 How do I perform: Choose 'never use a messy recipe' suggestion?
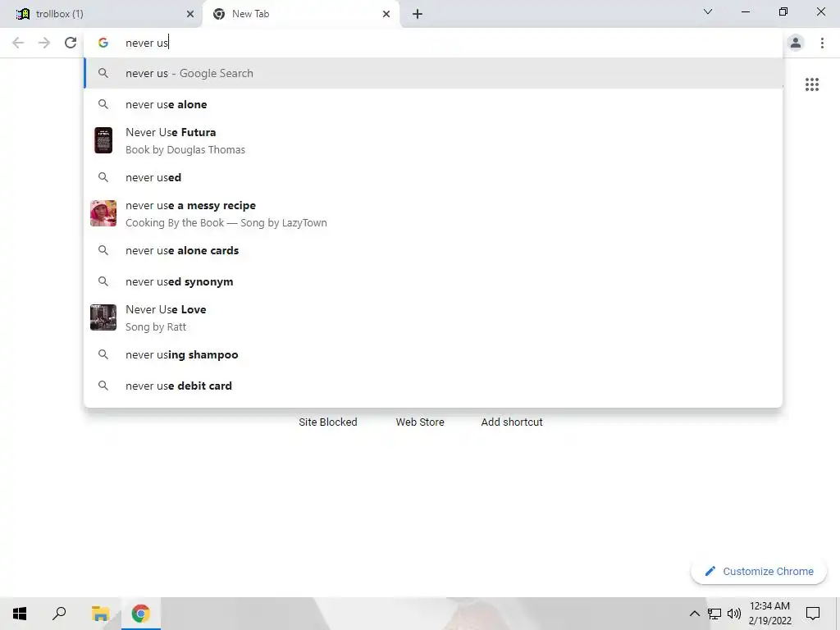pyautogui.click(x=433, y=214)
